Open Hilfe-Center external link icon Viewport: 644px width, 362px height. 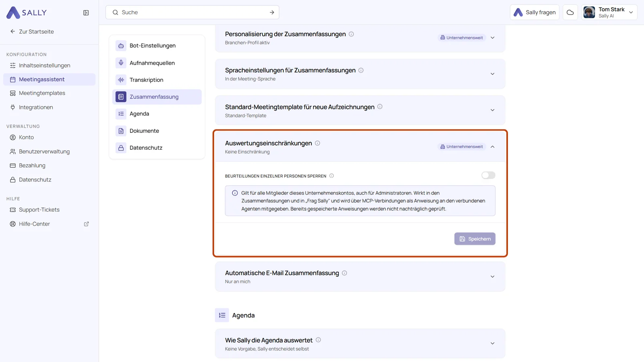click(x=86, y=224)
